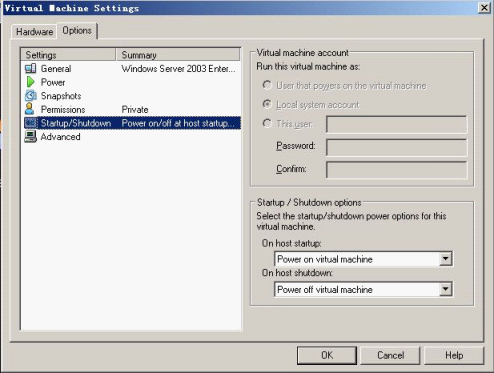Click the Snapshots clock icon
This screenshot has height=373, width=494.
(x=30, y=96)
